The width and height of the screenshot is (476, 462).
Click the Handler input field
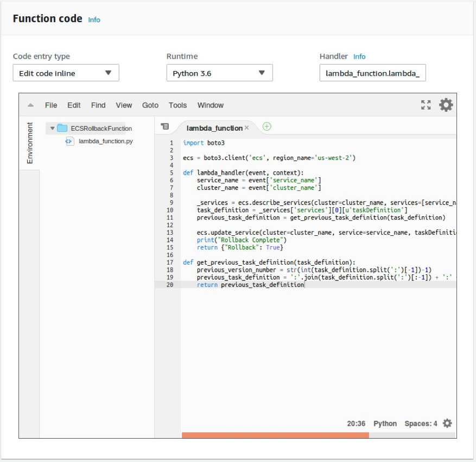click(x=372, y=73)
